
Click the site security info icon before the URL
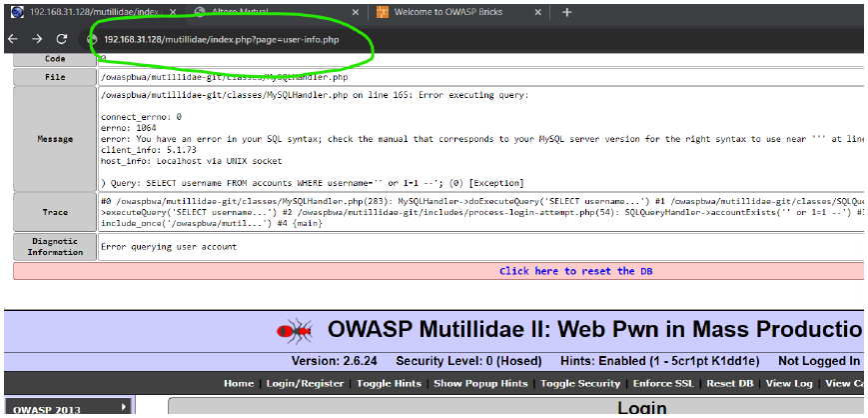tap(93, 39)
